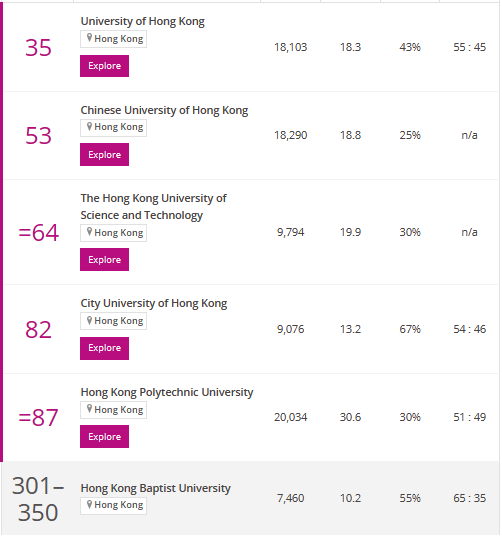Click location pin icon under Hong Kong Baptist University
Image resolution: width=502 pixels, height=541 pixels.
pyautogui.click(x=89, y=505)
